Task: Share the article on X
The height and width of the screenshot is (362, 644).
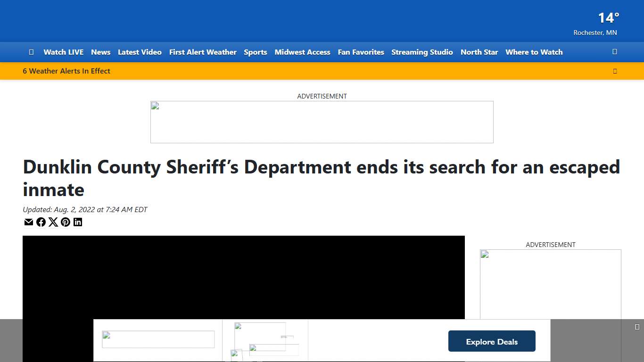Action: pos(53,222)
